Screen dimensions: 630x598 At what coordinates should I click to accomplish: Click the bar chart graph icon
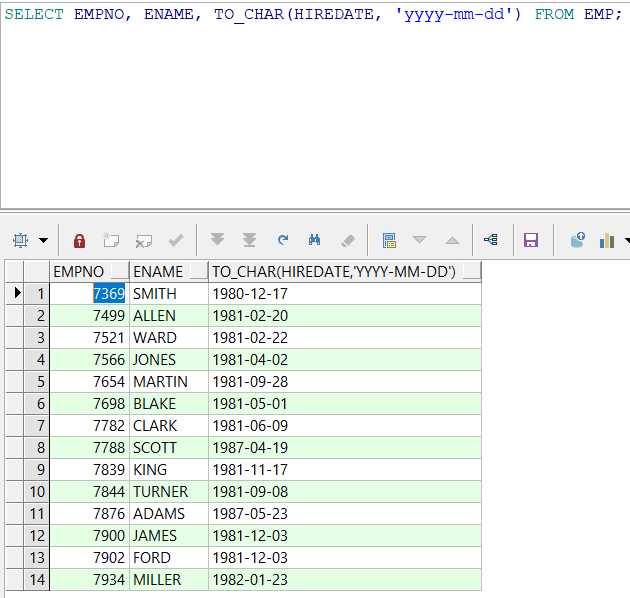tap(607, 240)
